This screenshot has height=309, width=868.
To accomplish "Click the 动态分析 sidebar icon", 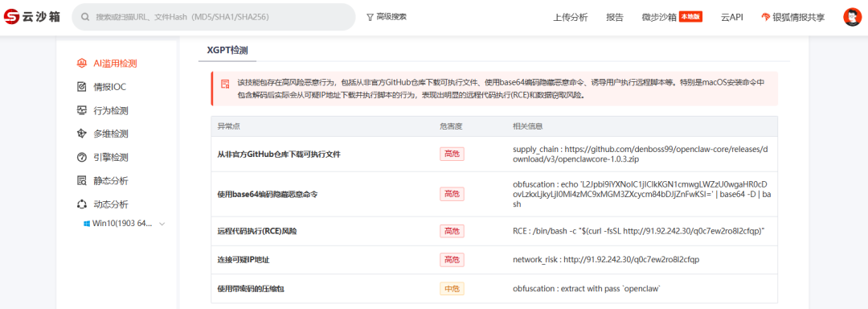I will point(81,204).
